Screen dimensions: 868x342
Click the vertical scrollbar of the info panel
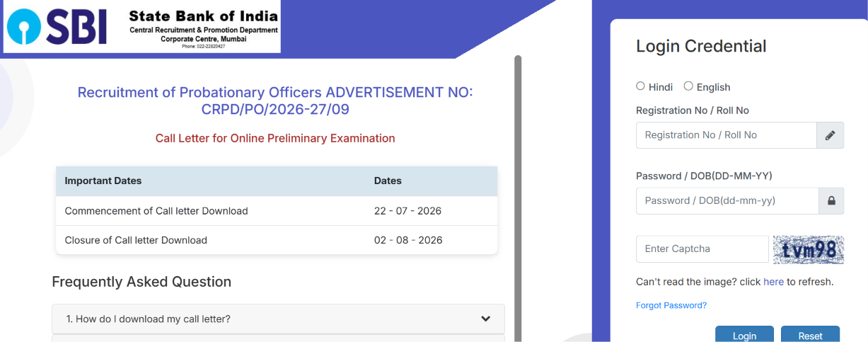pyautogui.click(x=518, y=198)
